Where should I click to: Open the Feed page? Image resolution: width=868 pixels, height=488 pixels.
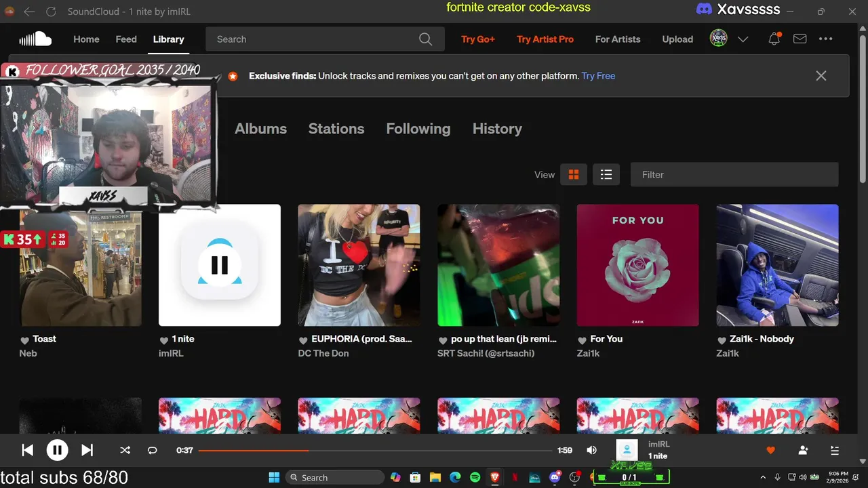click(126, 39)
